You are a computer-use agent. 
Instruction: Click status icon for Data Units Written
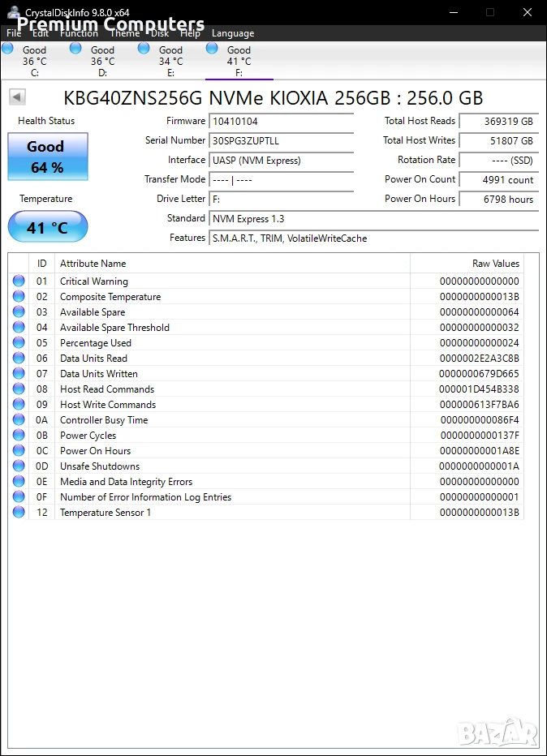coord(19,373)
